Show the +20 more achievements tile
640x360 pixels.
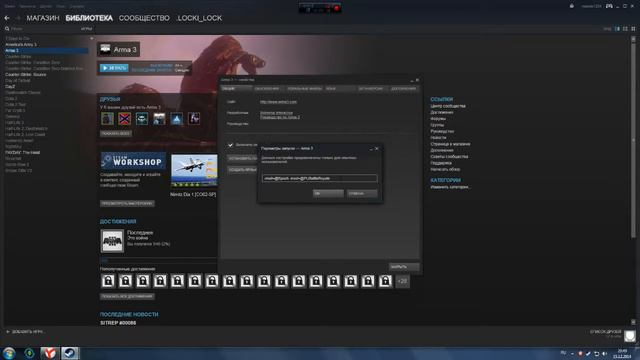click(402, 281)
